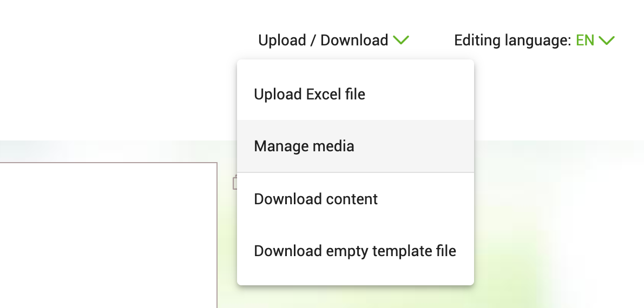Click the blurred green background right of the menu
Screen dimensions: 644x308
click(x=558, y=224)
